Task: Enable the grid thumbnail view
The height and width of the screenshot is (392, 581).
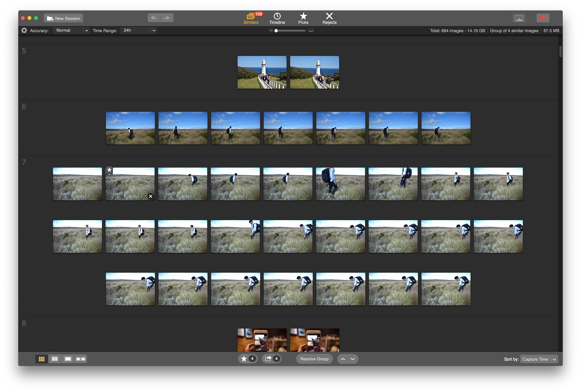Action: [x=41, y=359]
